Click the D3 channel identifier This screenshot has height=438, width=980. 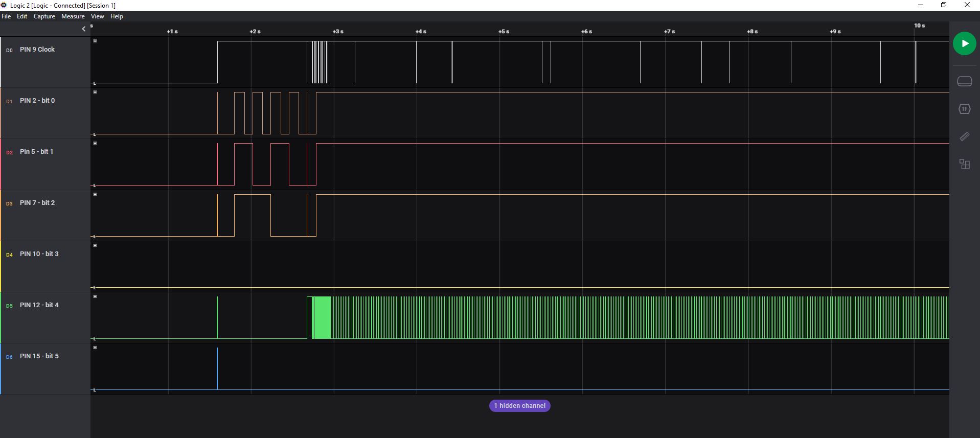pos(9,204)
